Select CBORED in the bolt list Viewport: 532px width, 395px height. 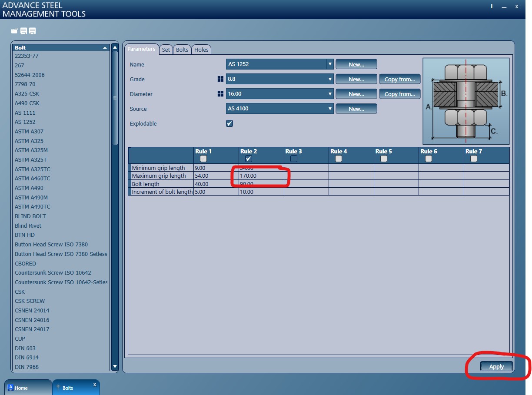pyautogui.click(x=25, y=263)
